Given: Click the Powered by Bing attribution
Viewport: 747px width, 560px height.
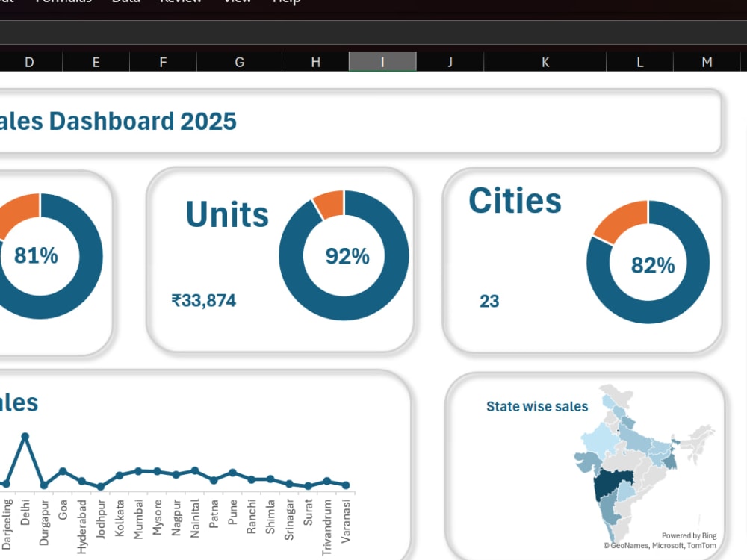Looking at the screenshot, I should [689, 535].
